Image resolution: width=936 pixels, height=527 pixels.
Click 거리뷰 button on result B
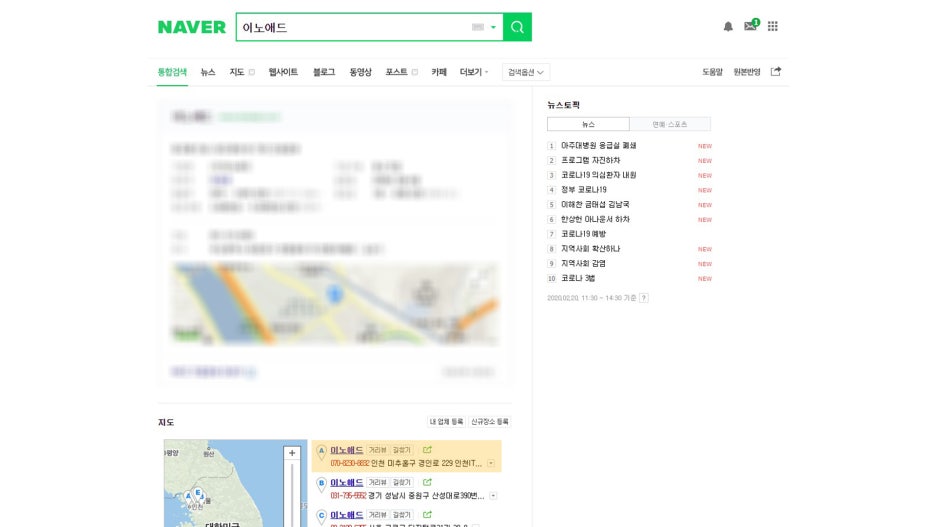(x=377, y=482)
